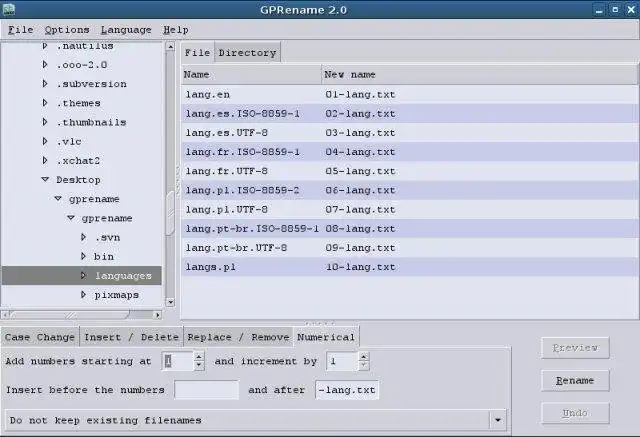The height and width of the screenshot is (437, 640).
Task: Expand the .subversion folder
Action: click(x=45, y=84)
